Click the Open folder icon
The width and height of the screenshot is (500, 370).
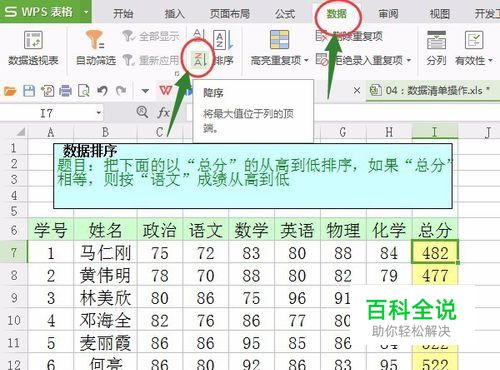click(10, 91)
